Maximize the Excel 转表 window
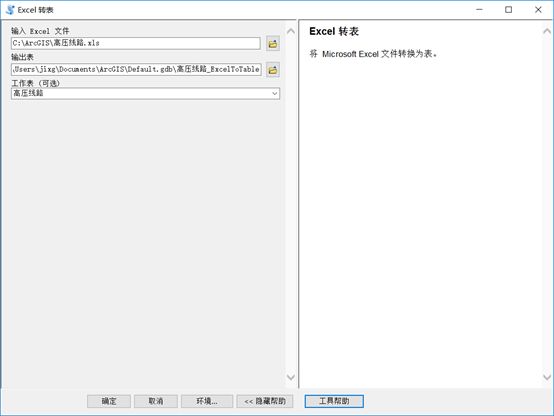Image resolution: width=554 pixels, height=416 pixels. tap(508, 10)
